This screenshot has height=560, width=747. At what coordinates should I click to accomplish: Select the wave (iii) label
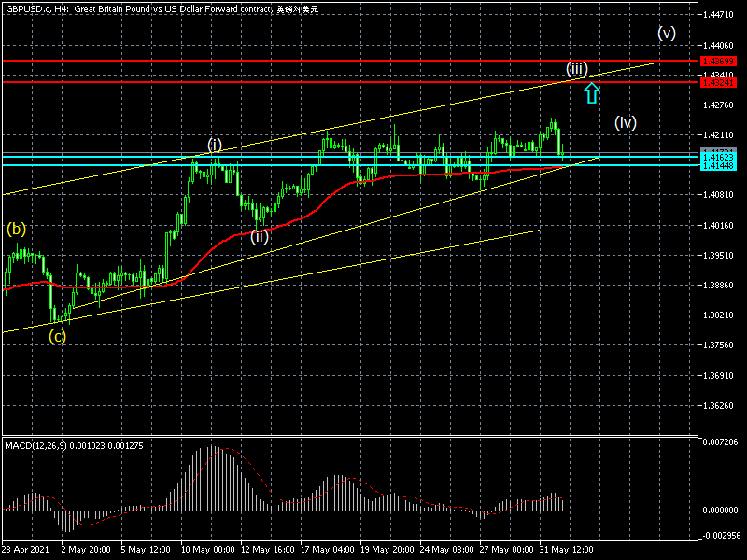[577, 68]
